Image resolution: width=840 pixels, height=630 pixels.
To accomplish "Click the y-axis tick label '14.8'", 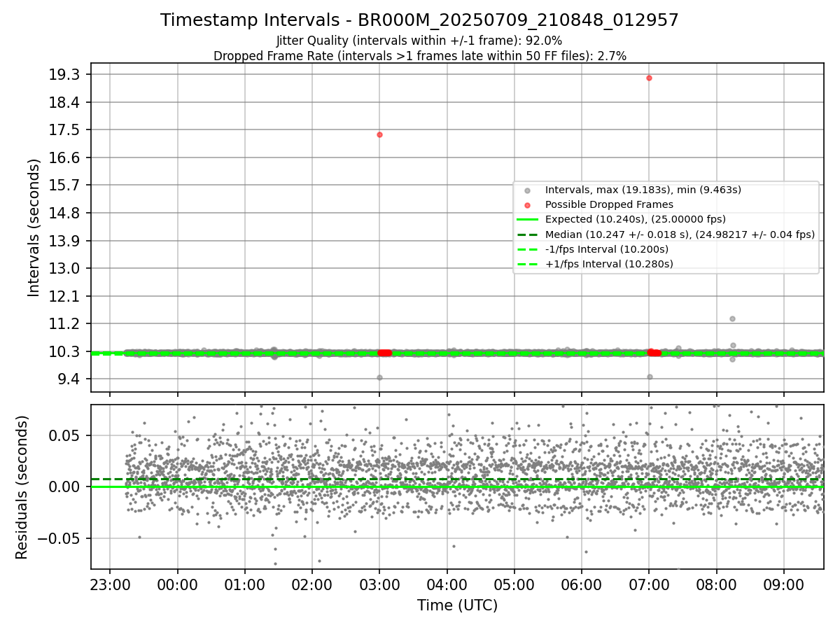I will click(66, 213).
